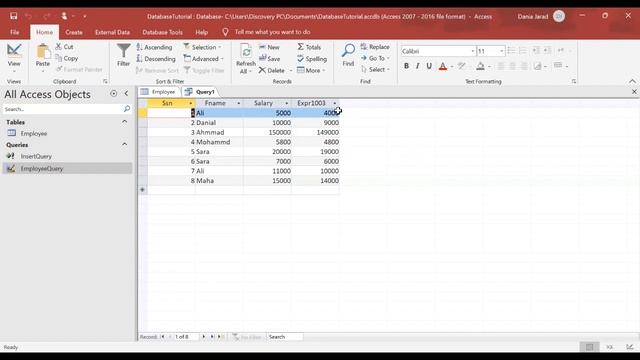Create a New record
The image size is (640, 360).
pos(269,47)
